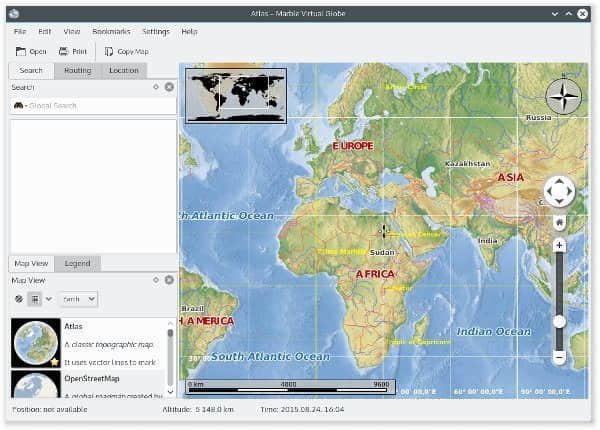The height and width of the screenshot is (430, 600).
Task: Click the binoculars search icon
Action: [18, 106]
